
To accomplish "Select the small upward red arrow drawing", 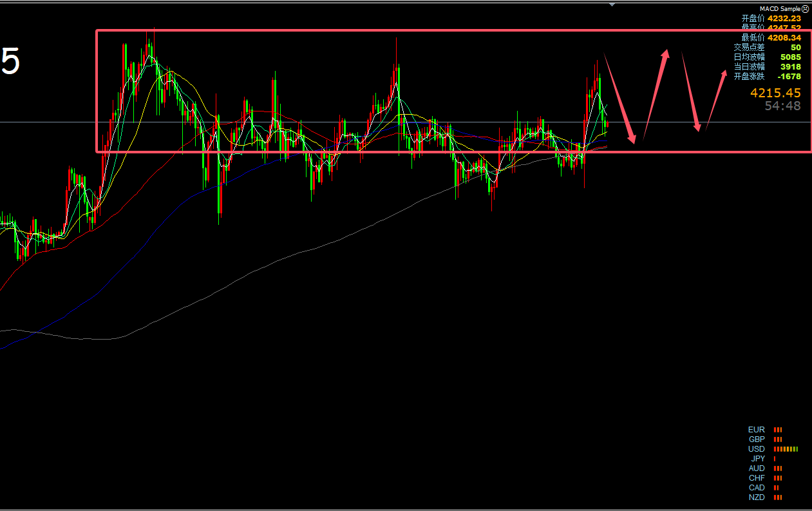I will (717, 99).
